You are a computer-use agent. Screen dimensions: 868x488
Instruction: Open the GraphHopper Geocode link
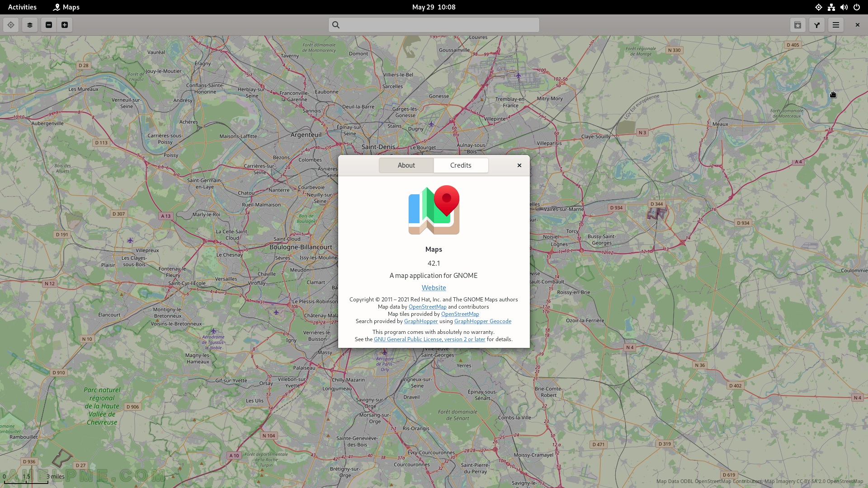482,321
